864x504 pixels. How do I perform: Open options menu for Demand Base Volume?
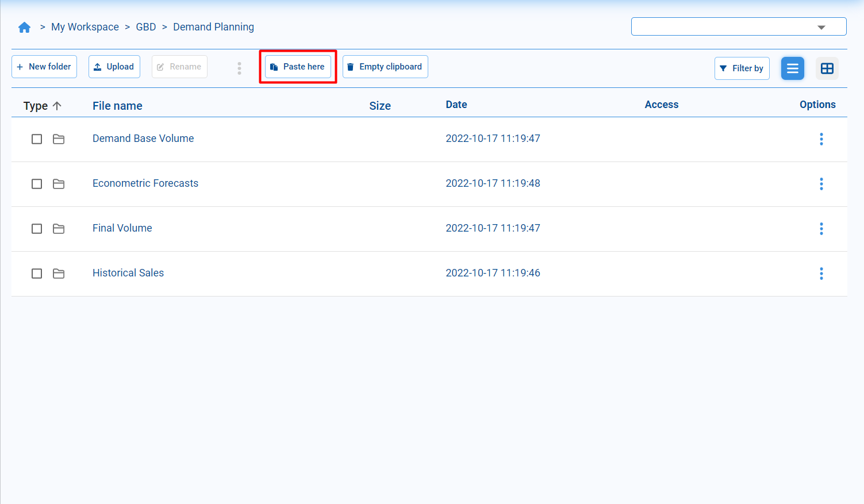(x=821, y=139)
